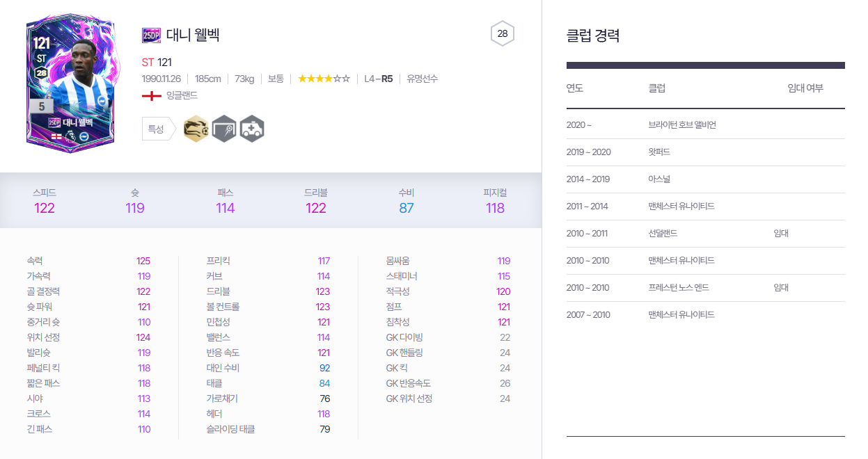Click the 슛 파워 stat label
The width and height of the screenshot is (868, 459).
pyautogui.click(x=40, y=307)
